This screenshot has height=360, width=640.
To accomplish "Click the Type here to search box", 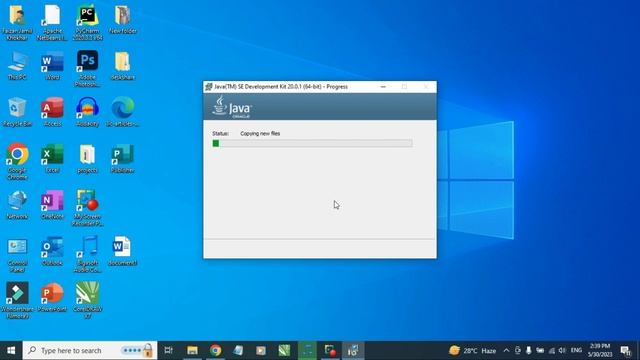I will (90, 351).
